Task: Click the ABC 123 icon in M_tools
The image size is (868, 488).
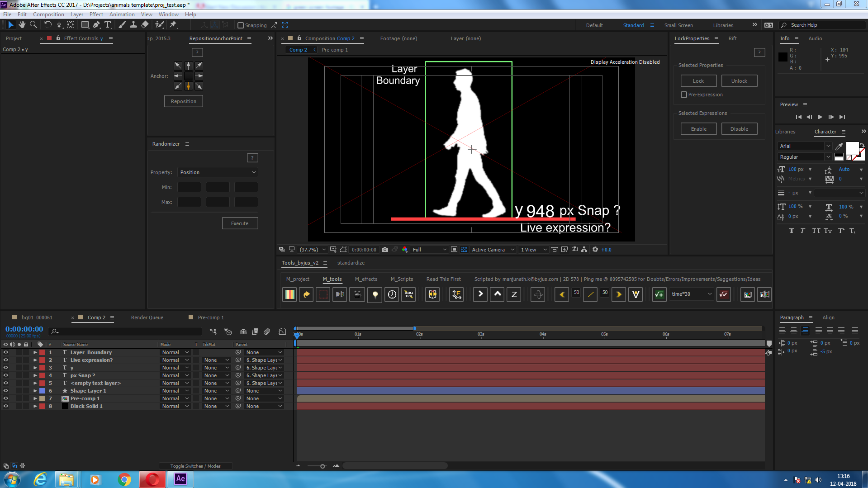Action: coord(409,294)
